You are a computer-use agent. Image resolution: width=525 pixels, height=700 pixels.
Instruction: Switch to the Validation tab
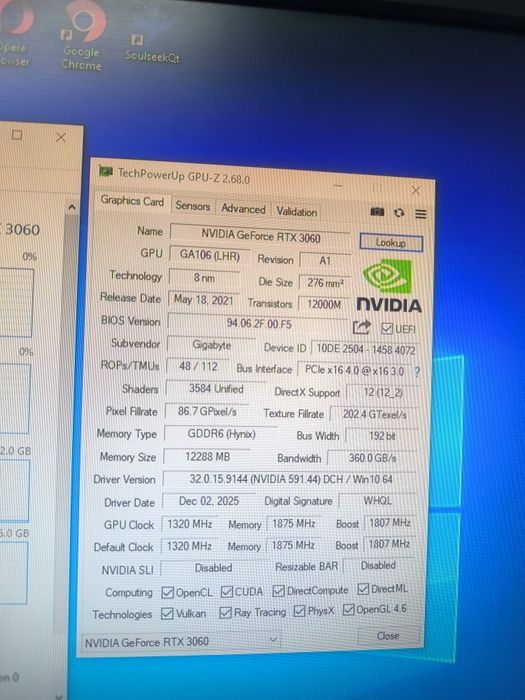coord(296,211)
